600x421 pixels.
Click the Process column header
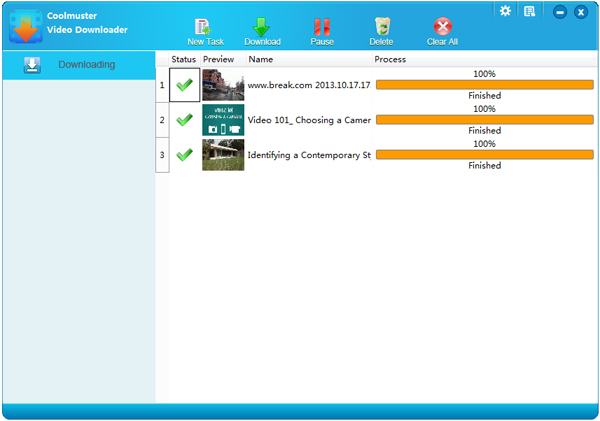coord(391,60)
